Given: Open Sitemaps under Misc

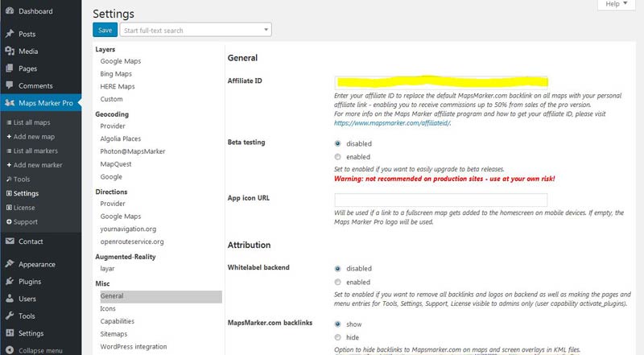Looking at the screenshot, I should click(114, 334).
